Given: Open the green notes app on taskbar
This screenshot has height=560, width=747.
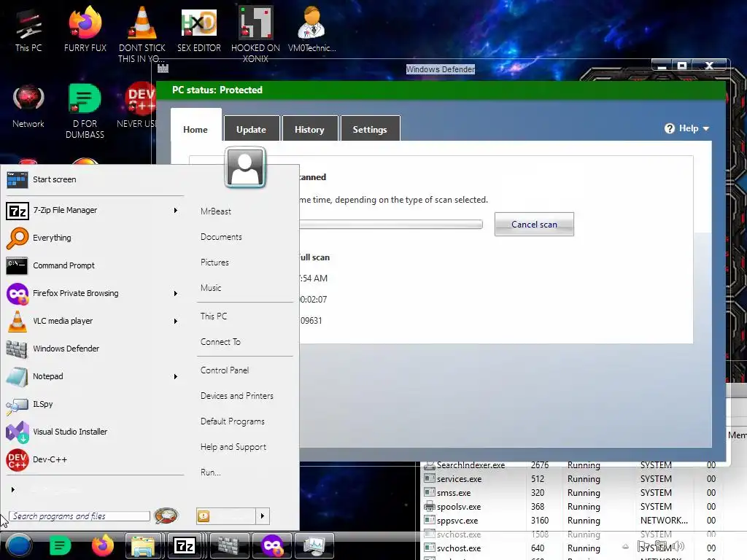Looking at the screenshot, I should (60, 545).
